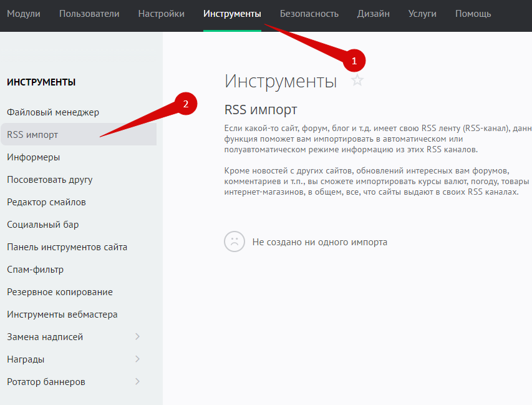Expand the Ротатор баннеров chevron
The width and height of the screenshot is (532, 405).
tap(137, 382)
